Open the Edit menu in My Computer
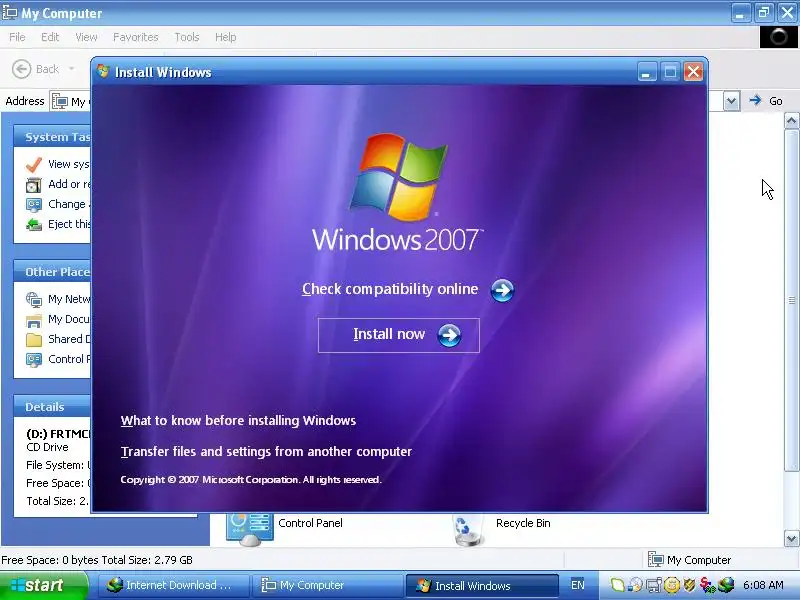 (50, 37)
